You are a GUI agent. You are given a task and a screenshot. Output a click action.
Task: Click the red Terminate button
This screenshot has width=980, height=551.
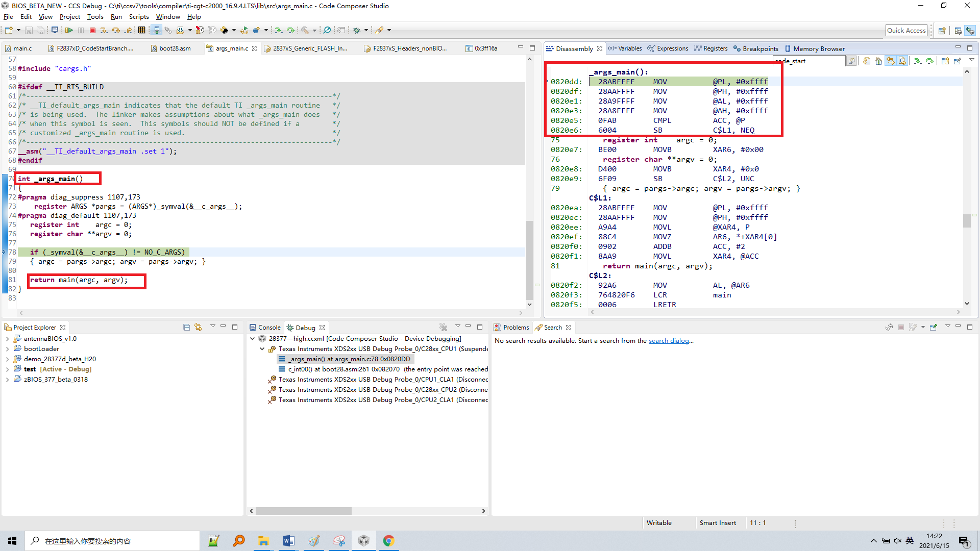[92, 31]
